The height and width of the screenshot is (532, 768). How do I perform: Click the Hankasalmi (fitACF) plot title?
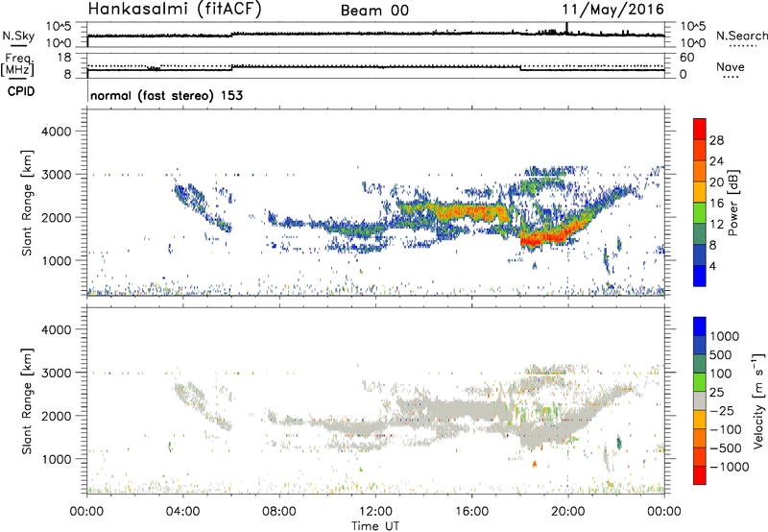pos(175,10)
